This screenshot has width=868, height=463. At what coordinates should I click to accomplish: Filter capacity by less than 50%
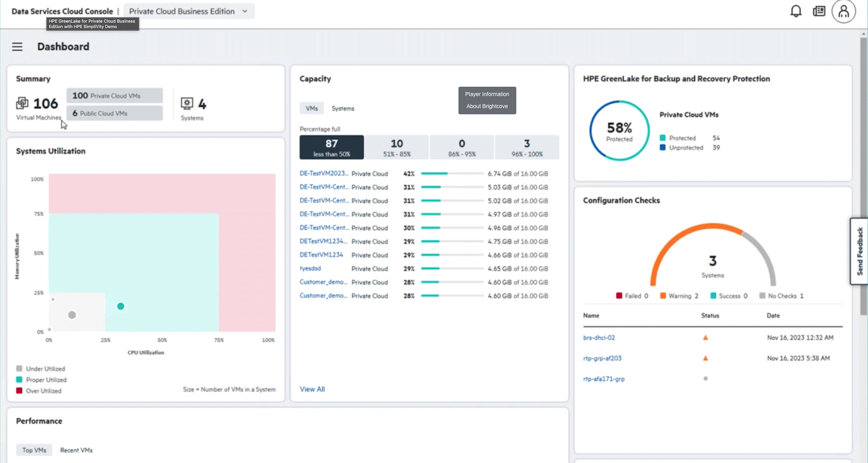pyautogui.click(x=332, y=148)
